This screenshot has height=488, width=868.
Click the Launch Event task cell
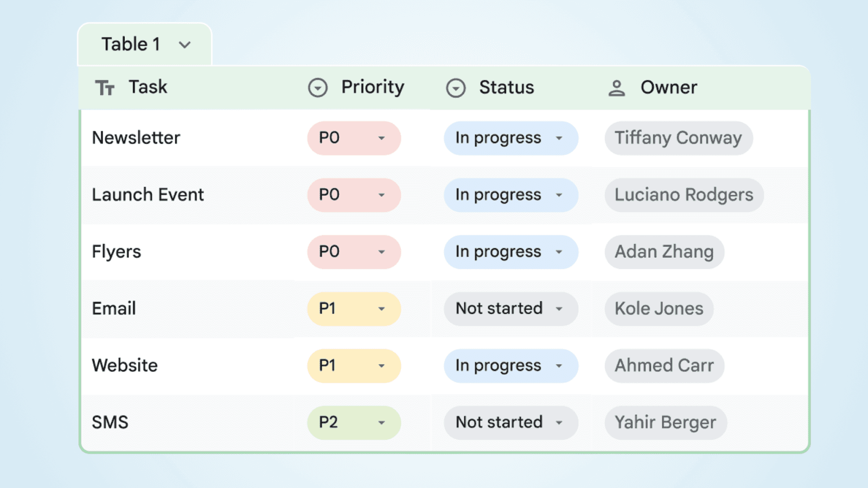[x=148, y=195]
